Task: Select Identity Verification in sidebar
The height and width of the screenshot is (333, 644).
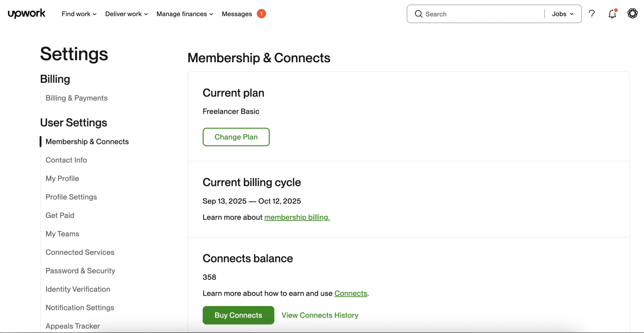Action: [78, 289]
